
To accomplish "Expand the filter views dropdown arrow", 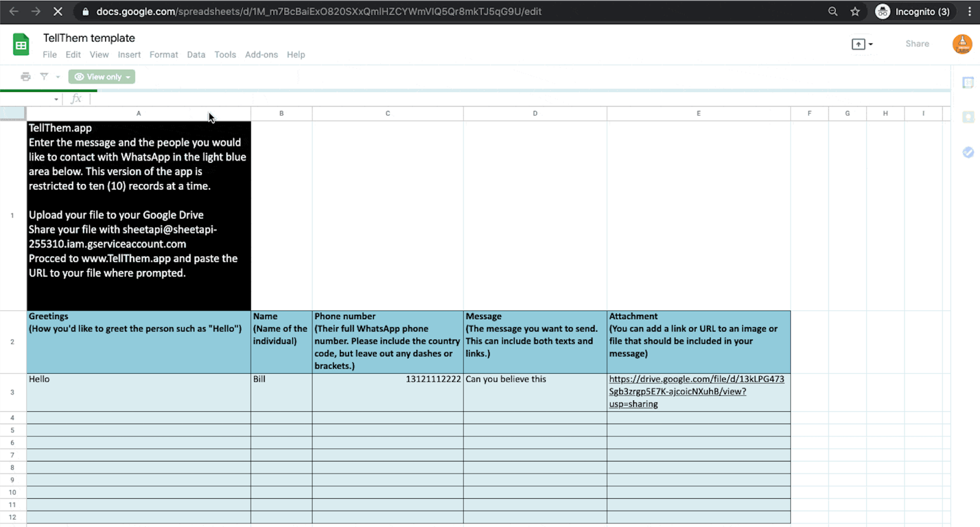I will (x=58, y=77).
